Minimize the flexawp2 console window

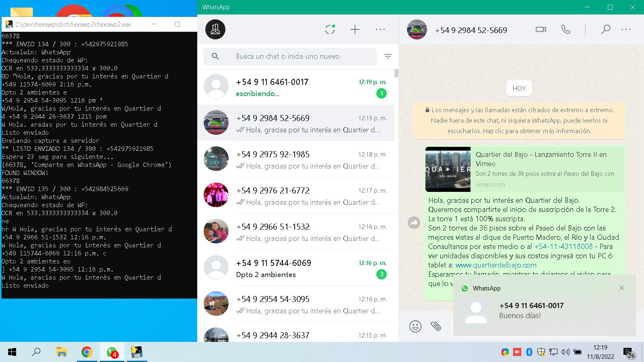(x=155, y=24)
